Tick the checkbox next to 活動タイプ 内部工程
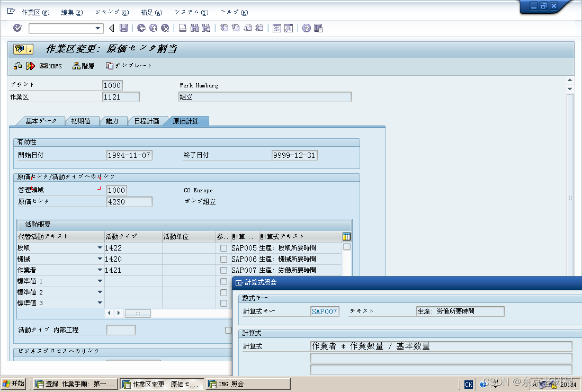This screenshot has width=582, height=392. [228, 330]
